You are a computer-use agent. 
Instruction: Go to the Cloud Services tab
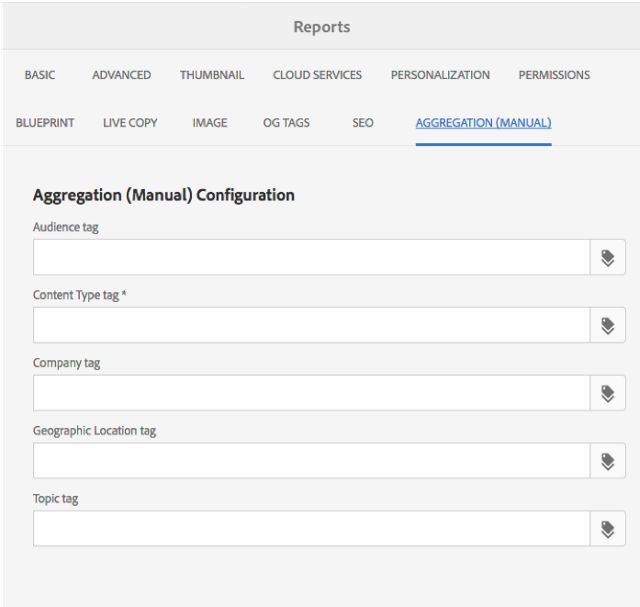click(317, 75)
